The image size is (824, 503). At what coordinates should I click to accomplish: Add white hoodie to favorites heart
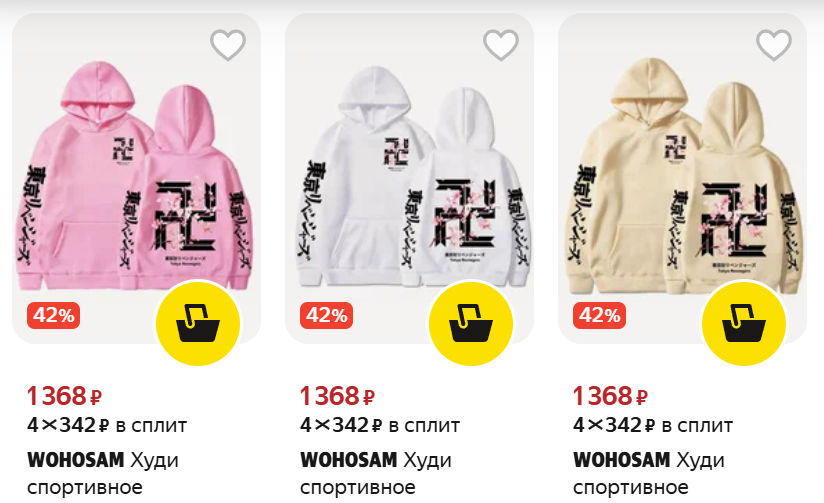tap(501, 45)
